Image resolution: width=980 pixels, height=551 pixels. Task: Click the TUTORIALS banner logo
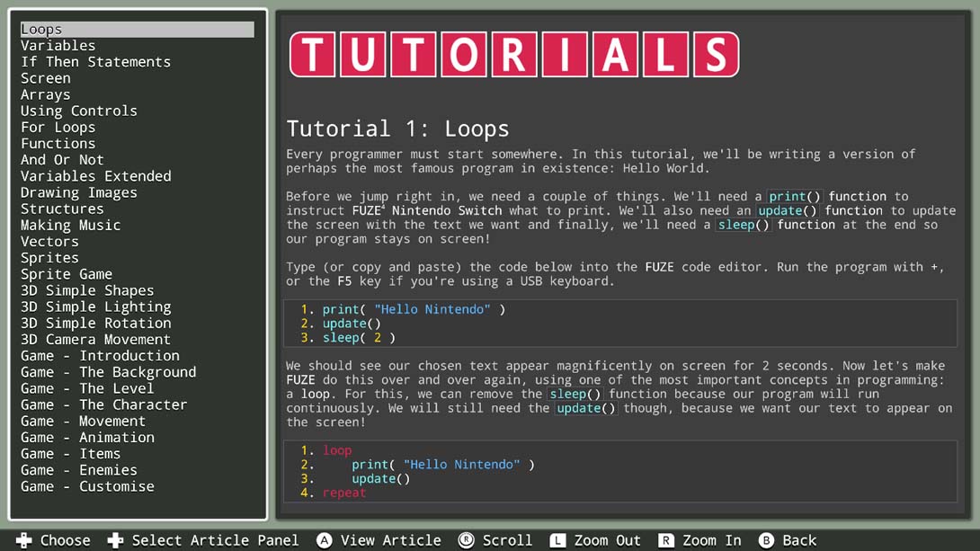tap(514, 55)
